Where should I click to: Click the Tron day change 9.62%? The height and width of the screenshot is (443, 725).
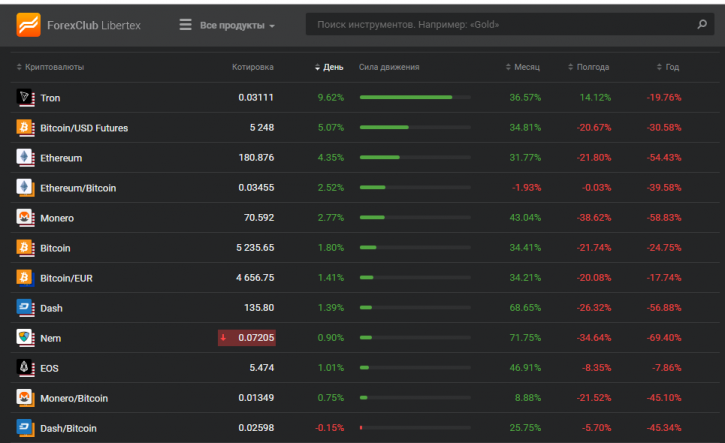click(331, 97)
